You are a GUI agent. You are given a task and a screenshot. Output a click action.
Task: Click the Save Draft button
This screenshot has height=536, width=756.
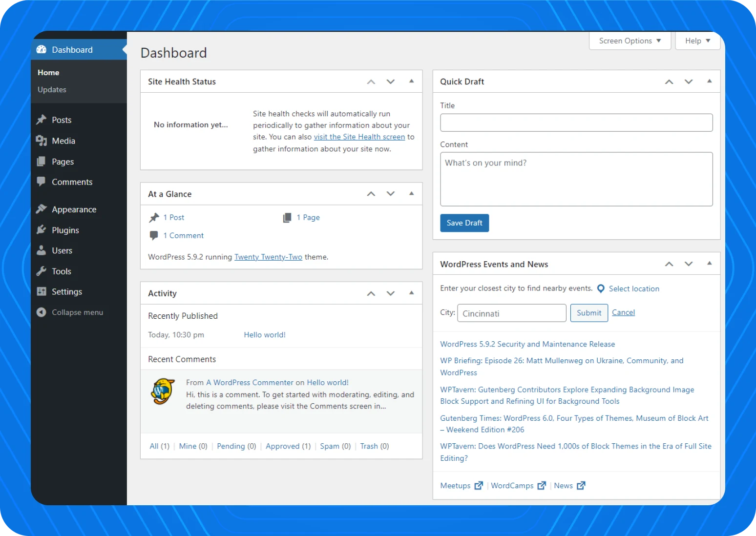(x=464, y=223)
